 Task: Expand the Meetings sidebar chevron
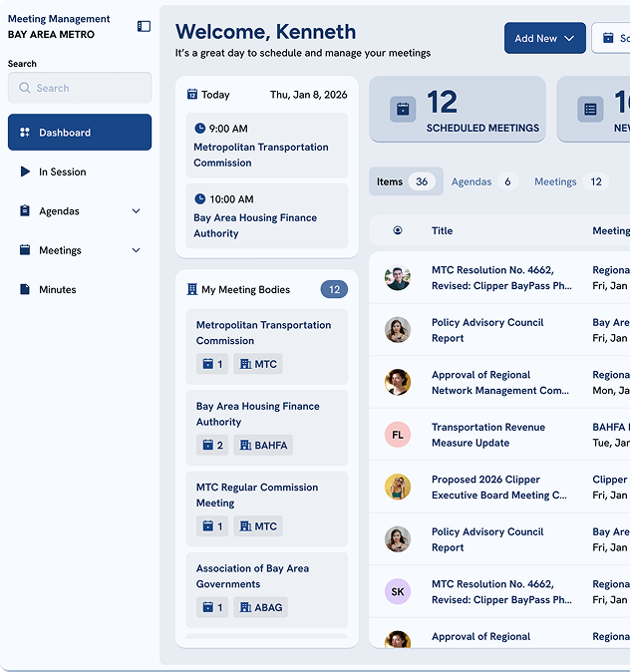[136, 250]
